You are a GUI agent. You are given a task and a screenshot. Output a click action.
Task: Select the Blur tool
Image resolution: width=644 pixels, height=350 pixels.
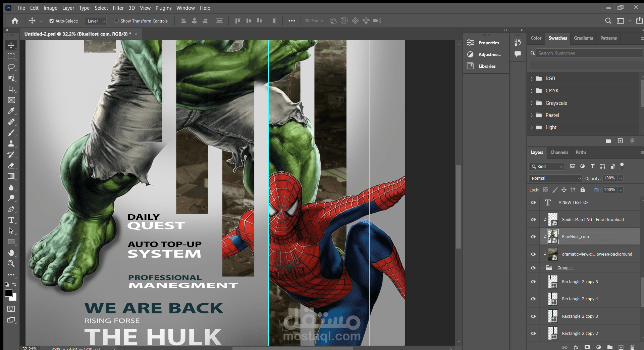click(x=11, y=187)
